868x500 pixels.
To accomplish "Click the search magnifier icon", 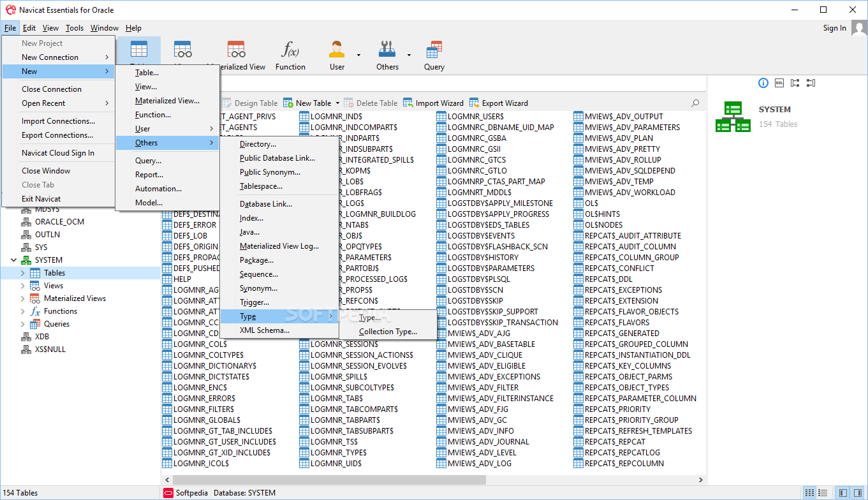I will (695, 103).
